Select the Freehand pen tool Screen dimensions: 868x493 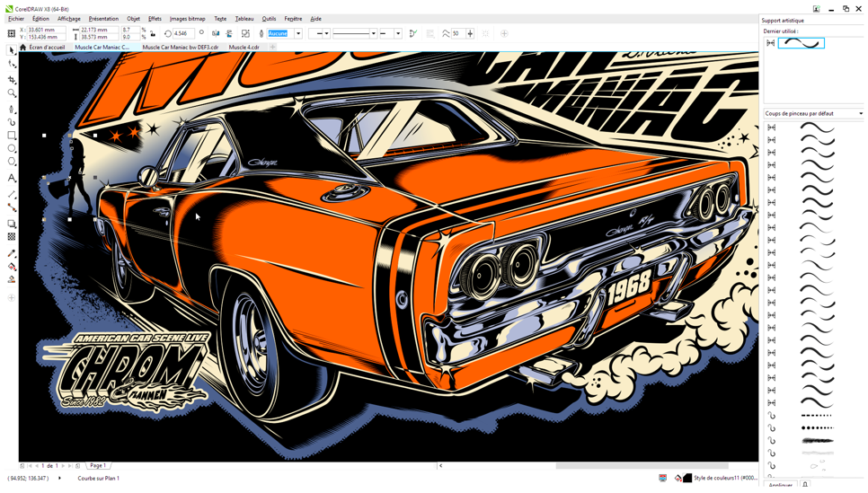click(12, 109)
